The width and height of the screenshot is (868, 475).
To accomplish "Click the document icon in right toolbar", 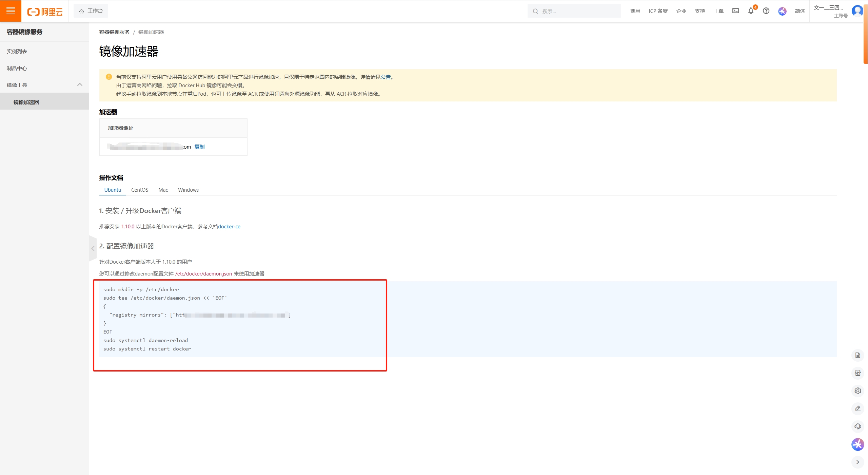I will click(x=858, y=355).
